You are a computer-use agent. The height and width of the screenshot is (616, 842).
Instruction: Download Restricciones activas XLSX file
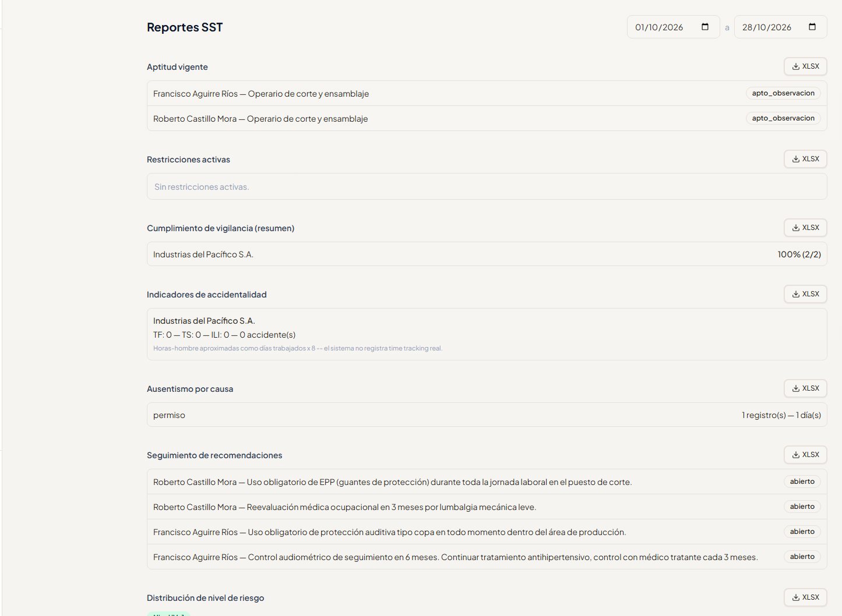[805, 159]
